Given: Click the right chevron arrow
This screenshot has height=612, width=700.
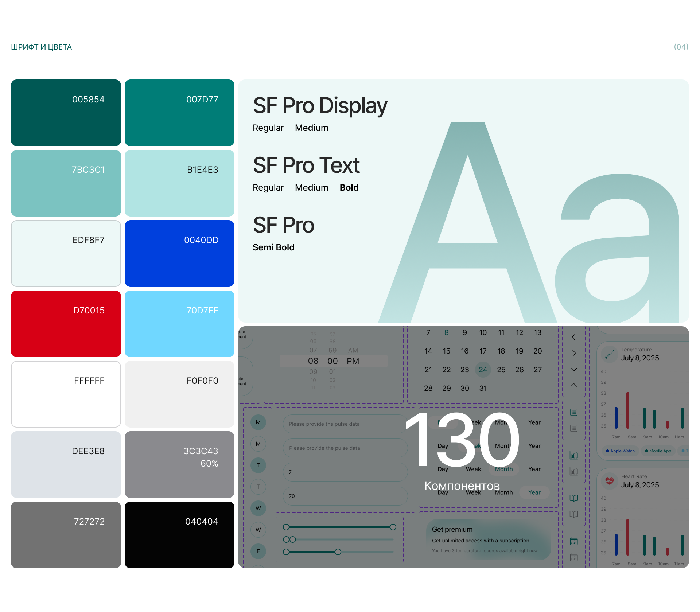Looking at the screenshot, I should click(574, 353).
